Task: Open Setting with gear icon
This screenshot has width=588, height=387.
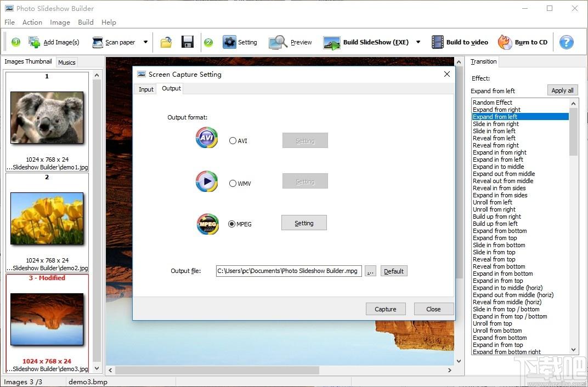Action: point(229,42)
